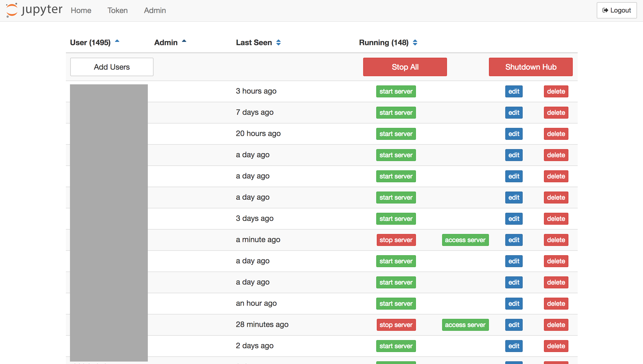Viewport: 643px width, 364px height.
Task: Delete user last seen 3 days ago
Action: coord(556,218)
